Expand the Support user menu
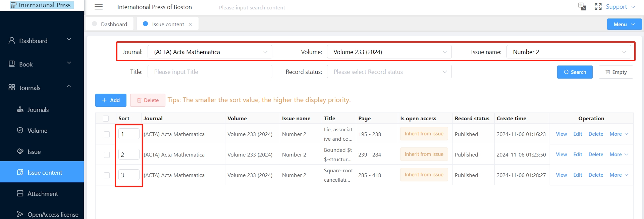Screen dimensions: 644x219 tap(621, 7)
